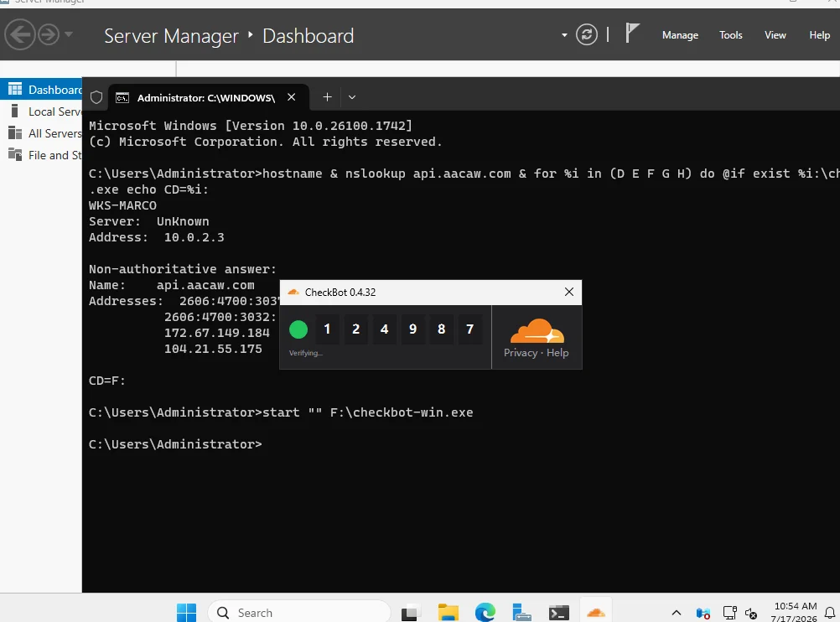Viewport: 840px width, 622px height.
Task: Click the green status circle in CheckBot
Action: click(298, 329)
